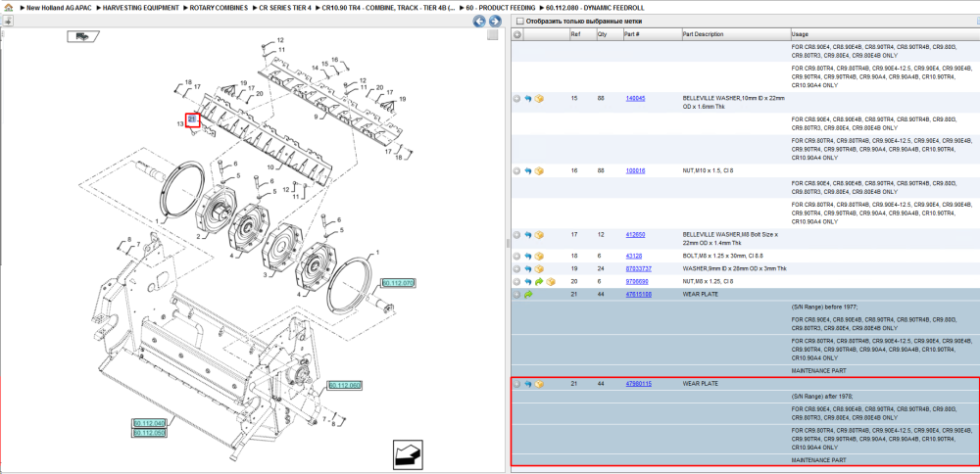Navigate to the previous diagram with back arrow

point(479,22)
